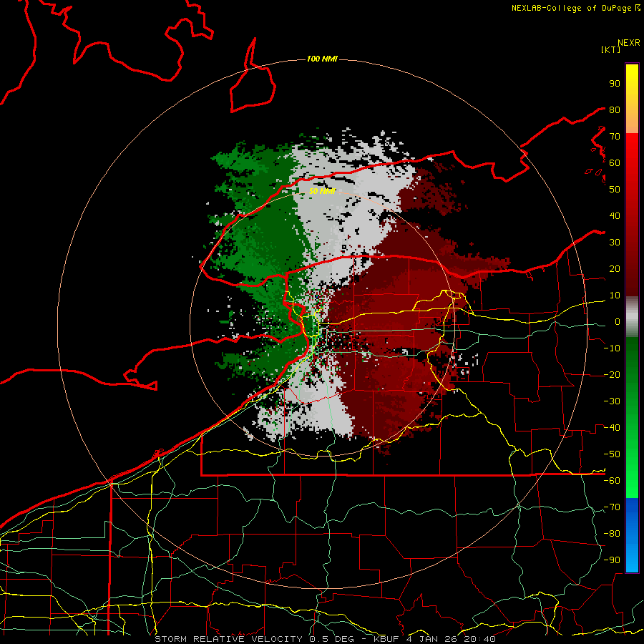Click the -70 value on the velocity scale
The image size is (644, 644).
point(612,507)
